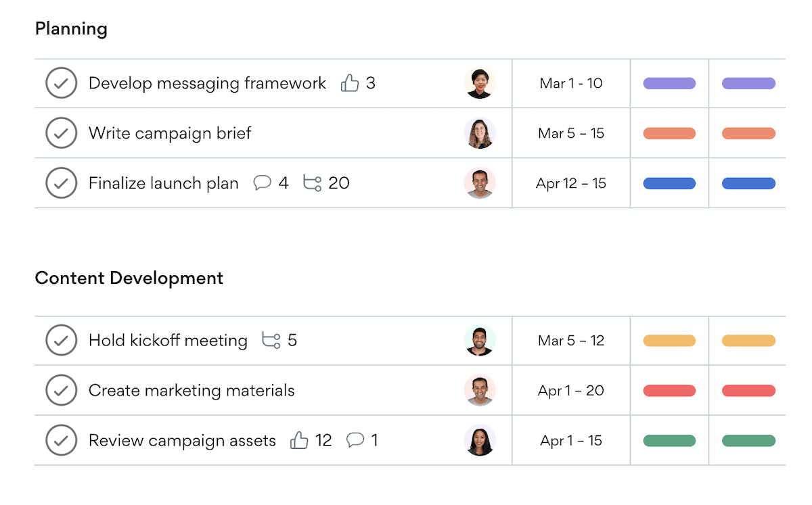
Task: Open Finalize launch plan task name
Action: (x=164, y=183)
